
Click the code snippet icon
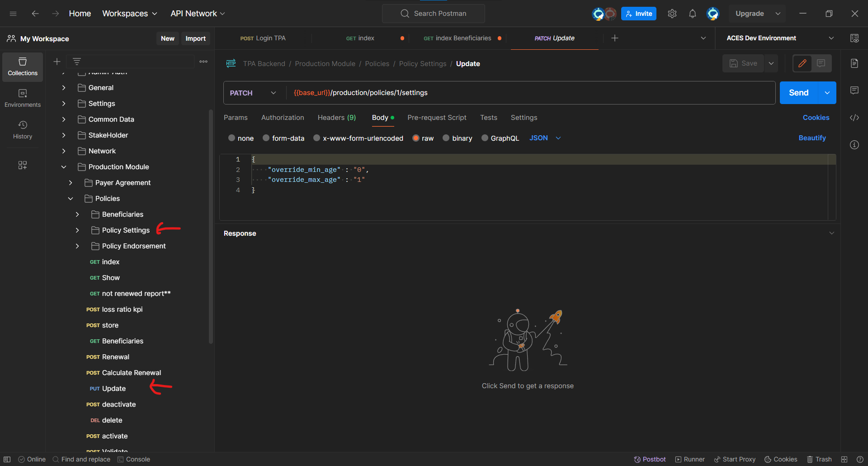tap(854, 118)
